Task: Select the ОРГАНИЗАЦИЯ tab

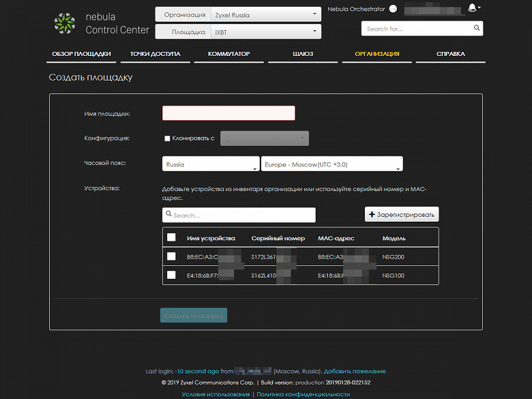Action: coord(377,54)
